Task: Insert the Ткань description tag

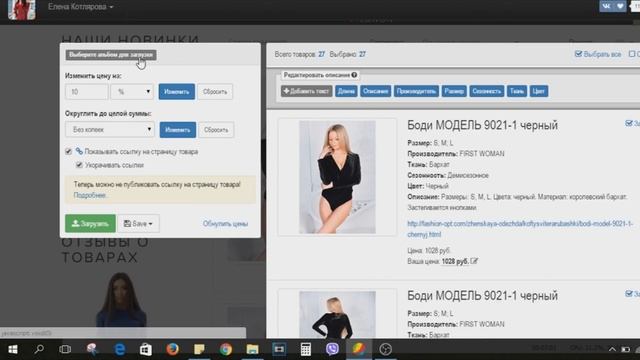Action: point(517,91)
